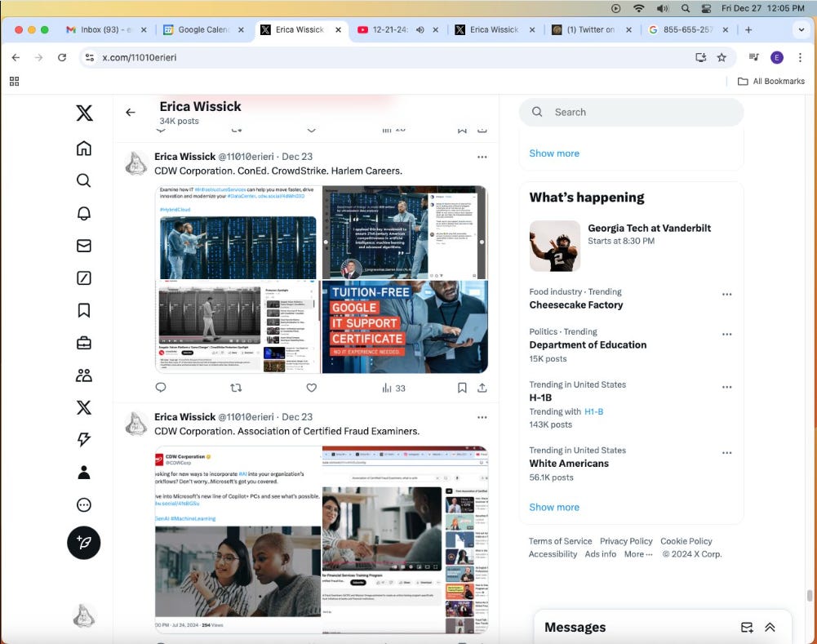Image resolution: width=817 pixels, height=644 pixels.
Task: Switch to (1) Twitter tab
Action: (x=590, y=29)
